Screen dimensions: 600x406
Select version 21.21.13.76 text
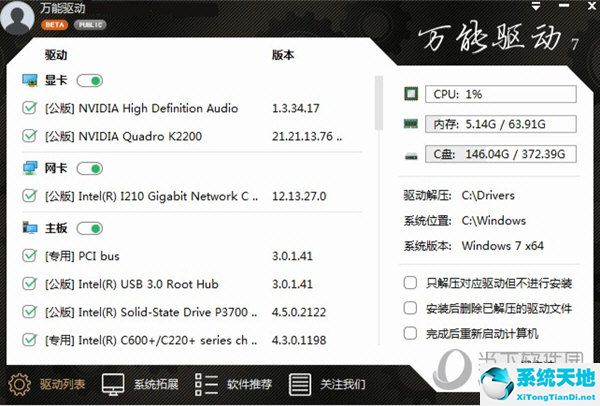coord(307,136)
